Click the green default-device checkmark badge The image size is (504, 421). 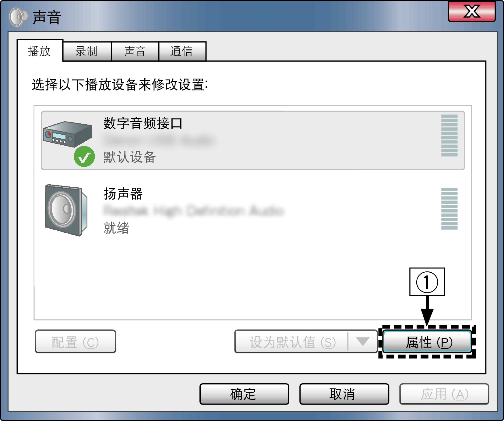[84, 157]
